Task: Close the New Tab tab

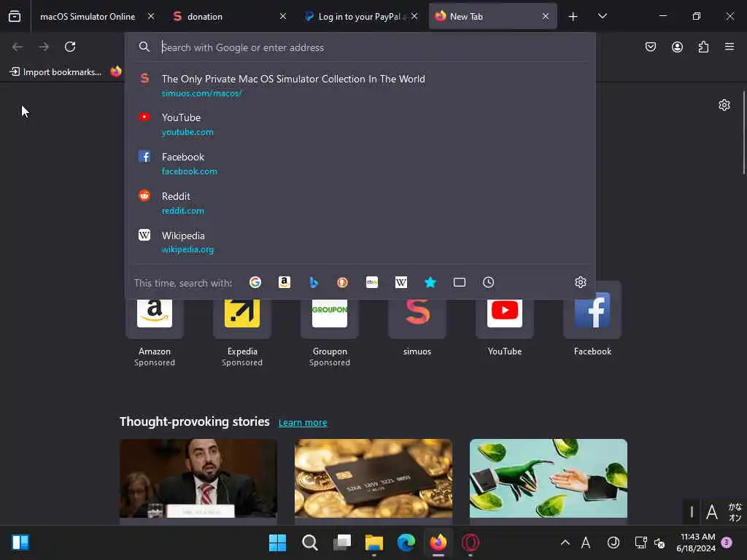Action: (546, 16)
